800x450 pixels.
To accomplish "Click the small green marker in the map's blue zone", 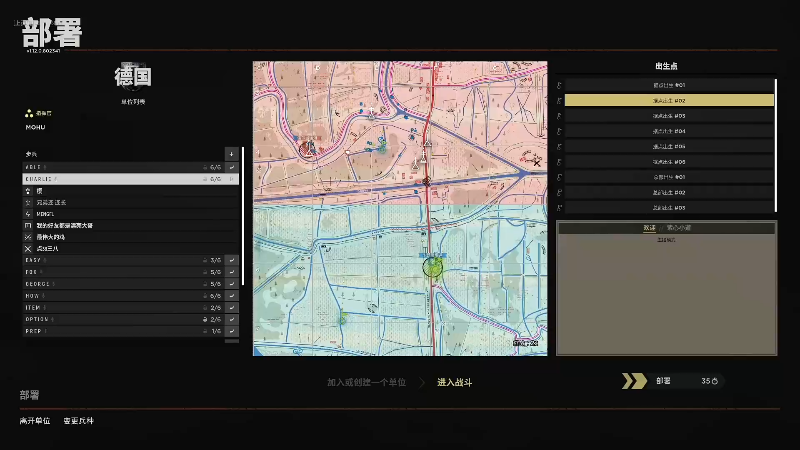I will click(x=343, y=319).
